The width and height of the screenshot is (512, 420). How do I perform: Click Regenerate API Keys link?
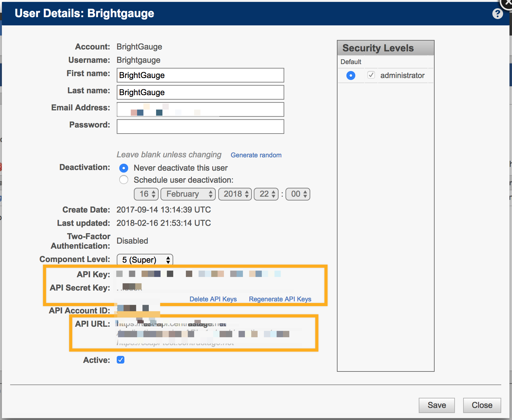(x=280, y=299)
